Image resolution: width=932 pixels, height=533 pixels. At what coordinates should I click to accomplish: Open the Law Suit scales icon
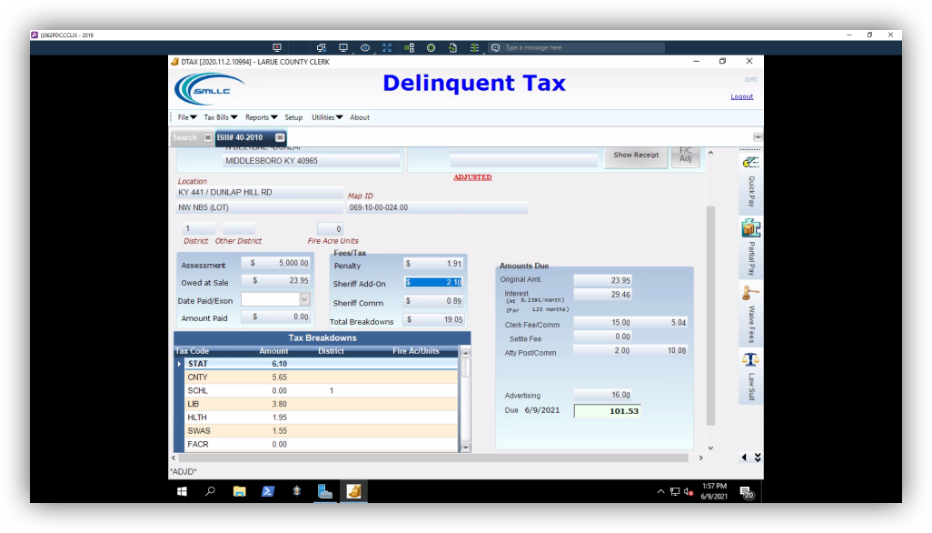[750, 359]
